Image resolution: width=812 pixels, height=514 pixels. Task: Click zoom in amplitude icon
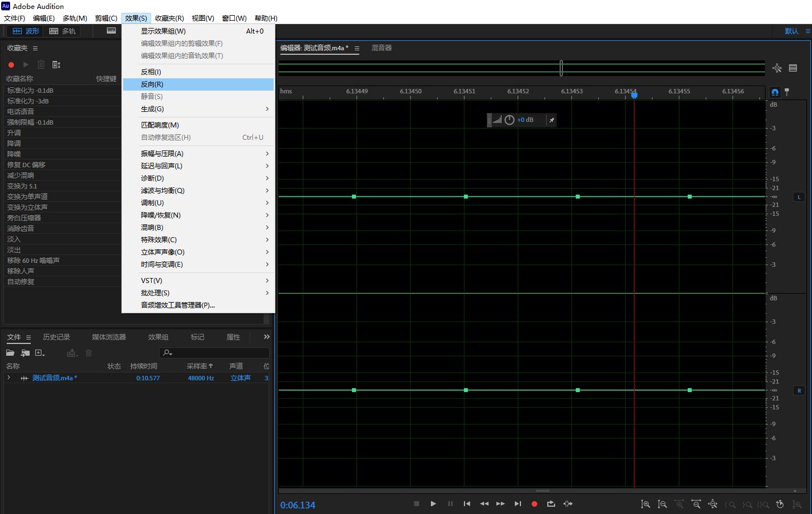(x=645, y=504)
